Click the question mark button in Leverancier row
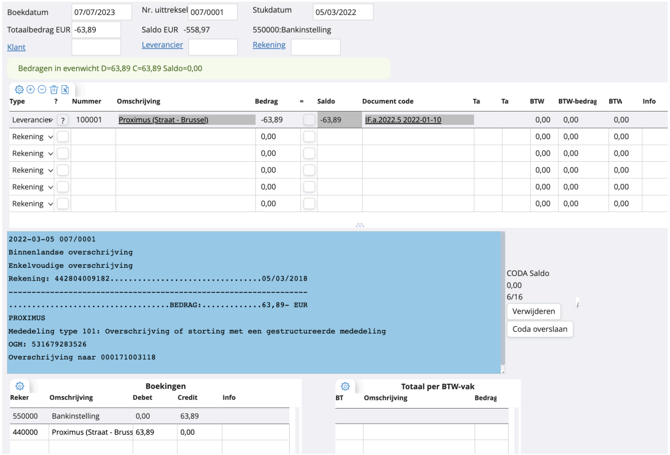670x455 pixels. [62, 120]
